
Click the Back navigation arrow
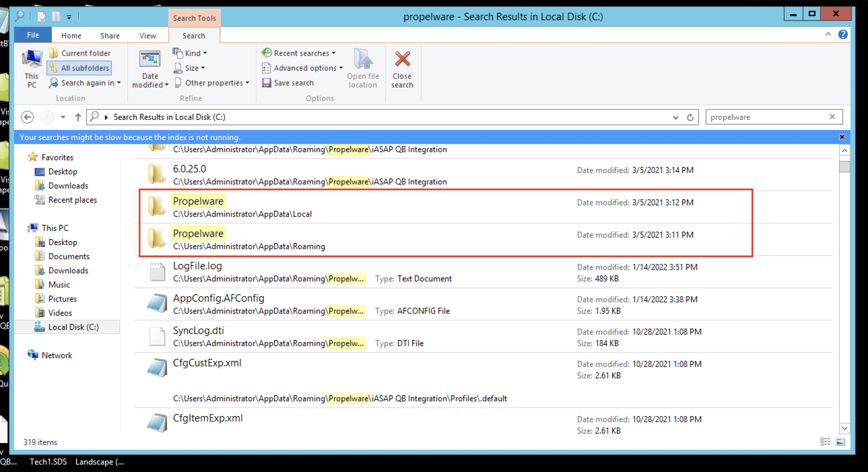pyautogui.click(x=27, y=117)
